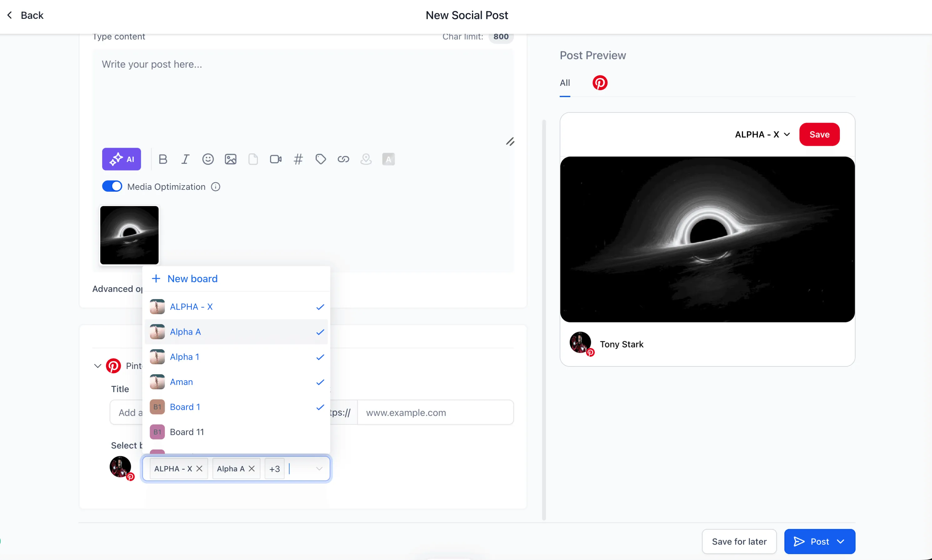Click the document attachment icon
The height and width of the screenshot is (560, 932).
[x=253, y=159]
